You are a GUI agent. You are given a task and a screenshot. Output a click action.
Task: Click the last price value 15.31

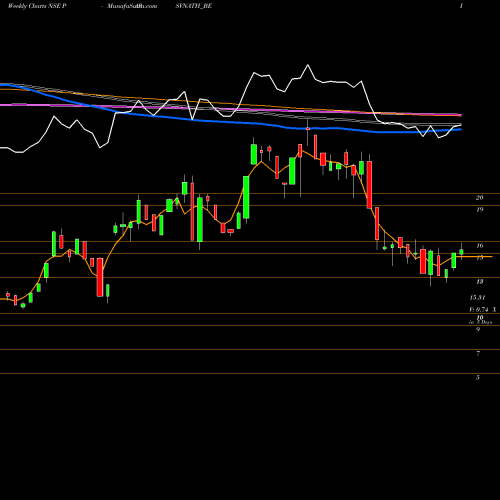point(477,297)
